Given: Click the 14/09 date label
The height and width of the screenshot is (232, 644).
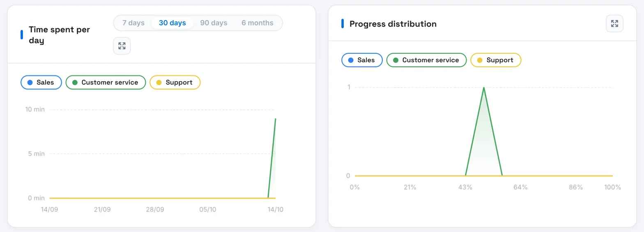Looking at the screenshot, I should pos(49,209).
